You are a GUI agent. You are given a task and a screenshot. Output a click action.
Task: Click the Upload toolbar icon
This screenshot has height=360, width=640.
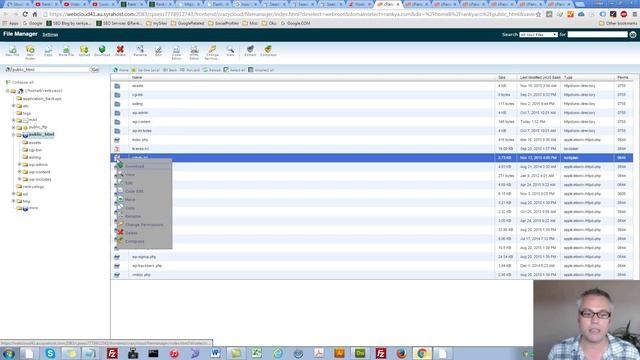pyautogui.click(x=84, y=51)
